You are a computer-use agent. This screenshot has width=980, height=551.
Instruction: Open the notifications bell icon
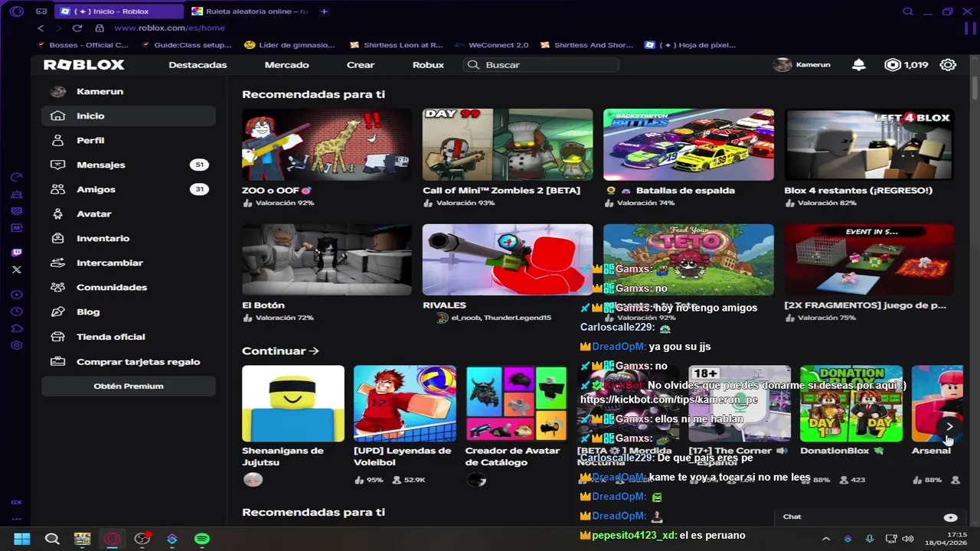point(859,65)
